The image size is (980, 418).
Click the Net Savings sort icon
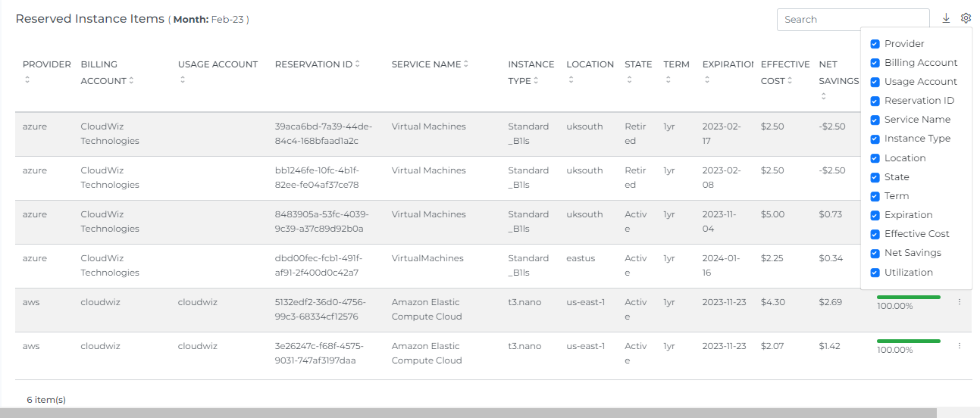[824, 96]
